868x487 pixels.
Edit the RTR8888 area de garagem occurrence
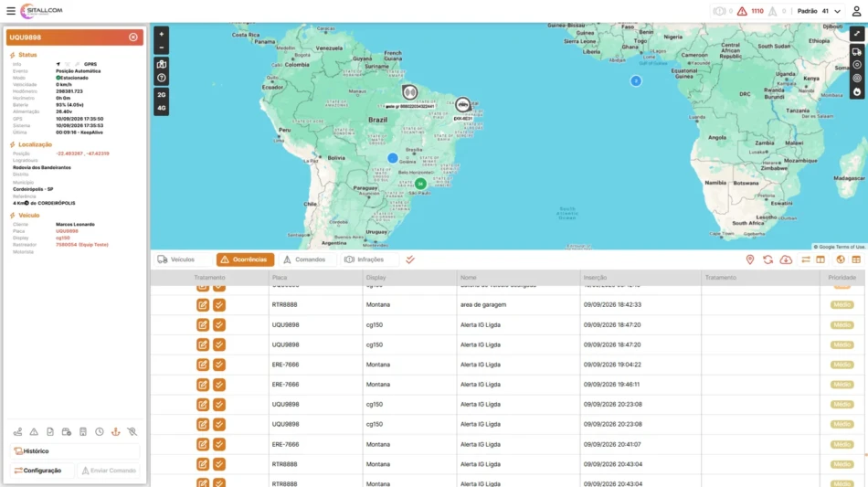coord(203,305)
